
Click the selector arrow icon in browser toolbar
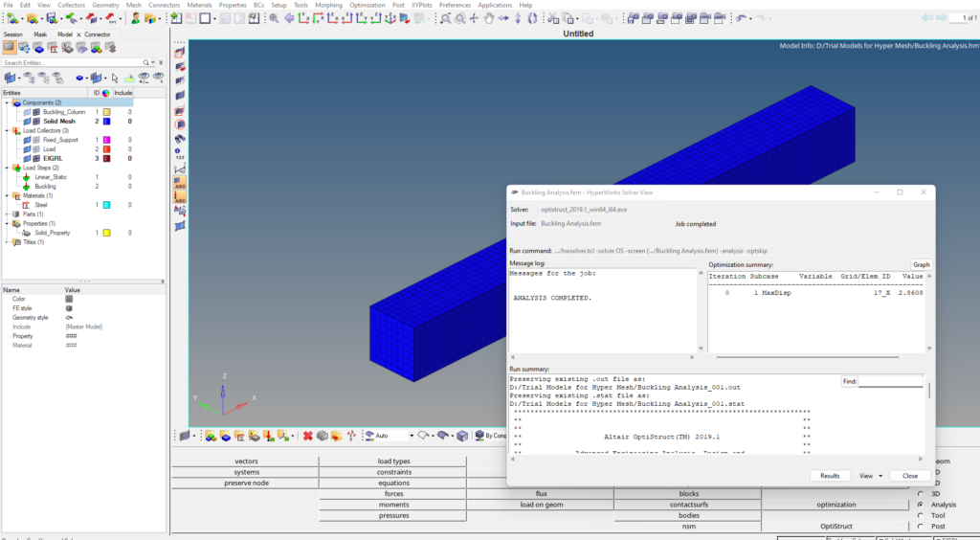(x=115, y=79)
